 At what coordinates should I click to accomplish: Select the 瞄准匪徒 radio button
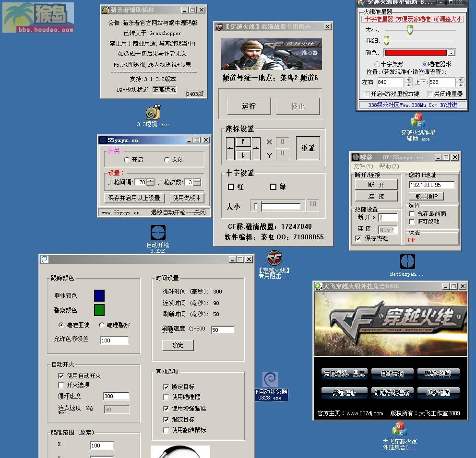point(61,325)
